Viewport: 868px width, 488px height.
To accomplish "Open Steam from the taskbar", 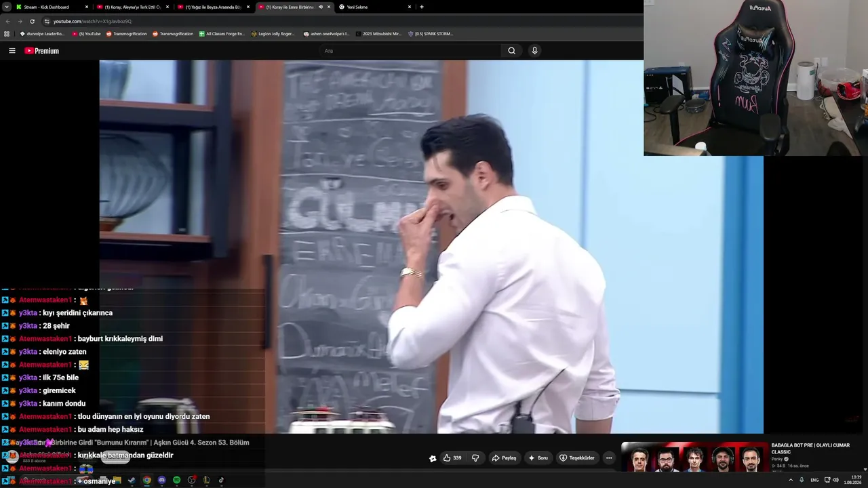I will 132,481.
